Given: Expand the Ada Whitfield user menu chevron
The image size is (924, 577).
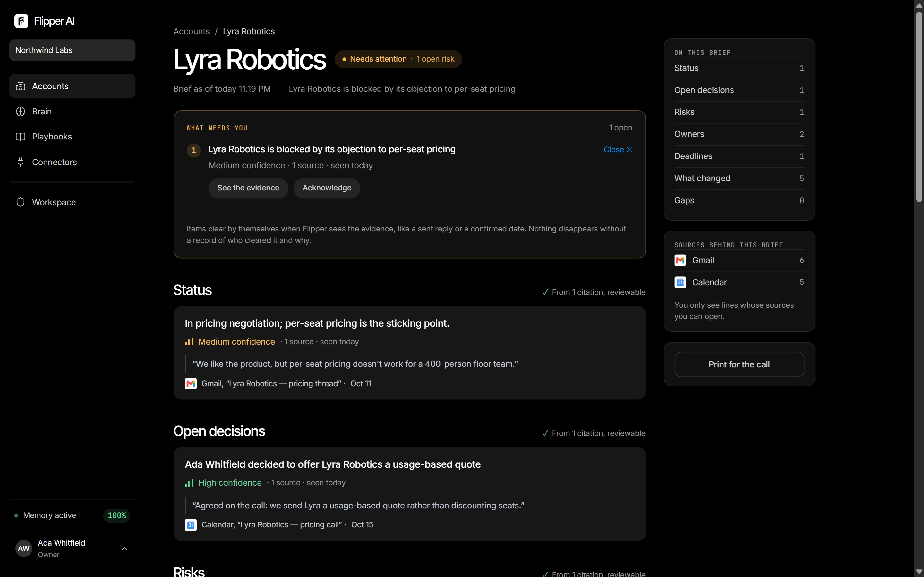Looking at the screenshot, I should pyautogui.click(x=124, y=549).
